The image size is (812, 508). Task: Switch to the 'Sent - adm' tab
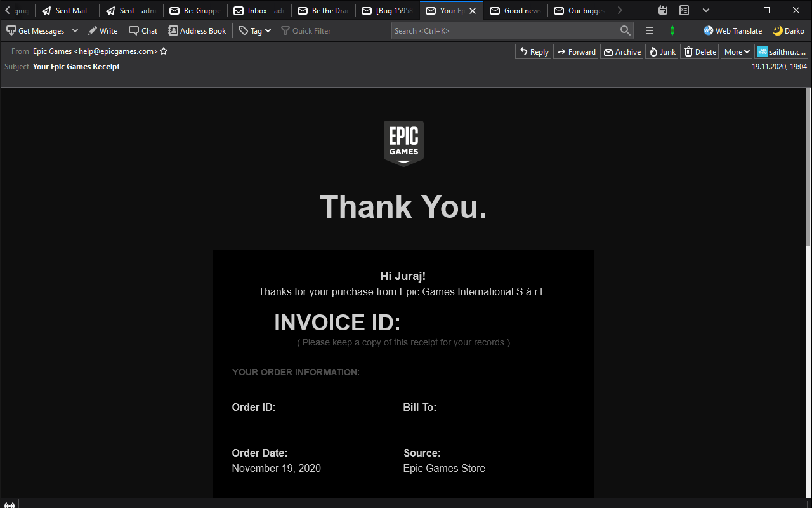(131, 11)
